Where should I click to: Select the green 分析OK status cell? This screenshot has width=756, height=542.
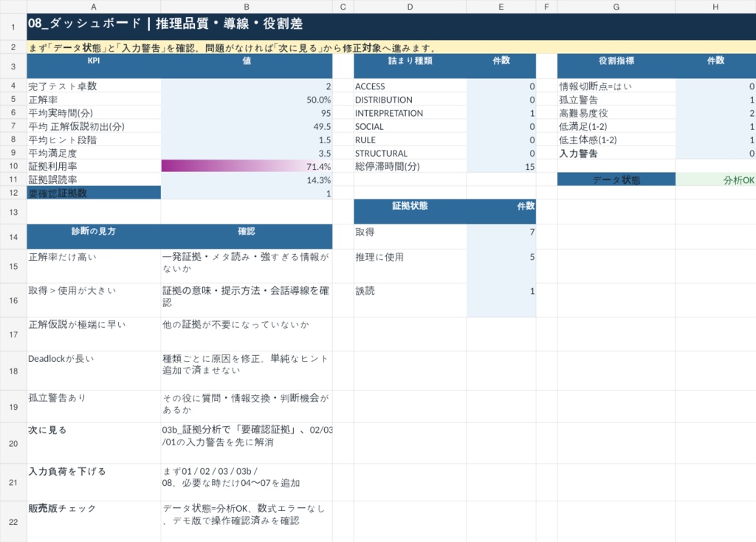point(715,179)
